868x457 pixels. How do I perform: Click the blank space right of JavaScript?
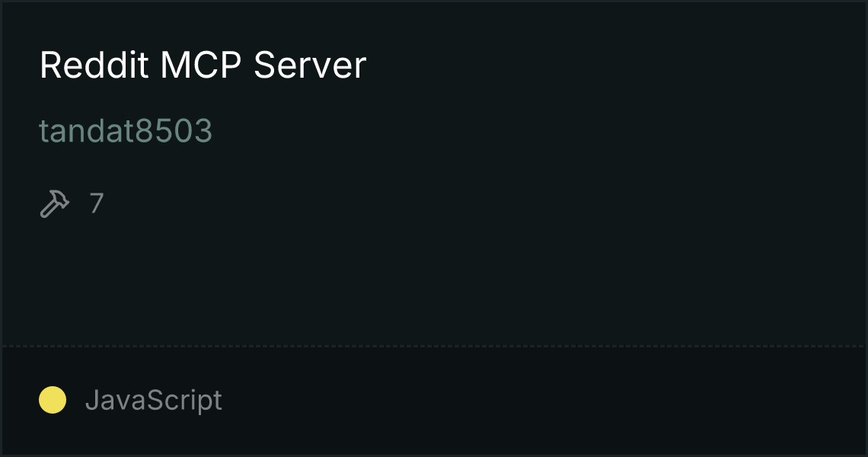click(542, 401)
